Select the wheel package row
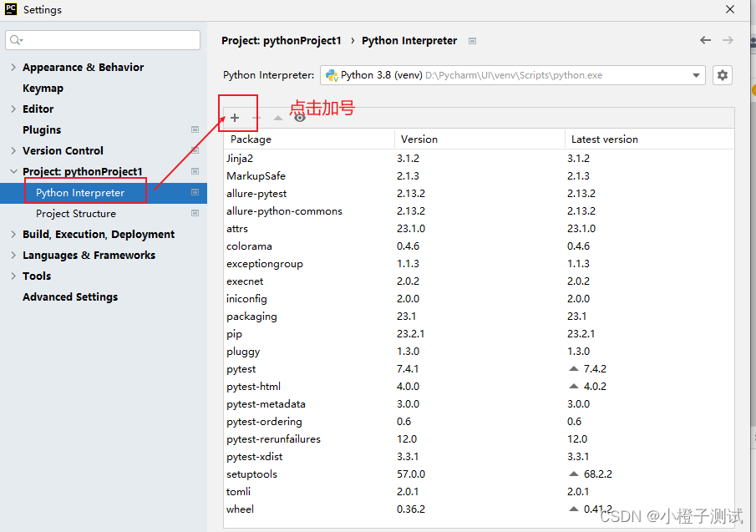The width and height of the screenshot is (756, 532). (x=479, y=509)
